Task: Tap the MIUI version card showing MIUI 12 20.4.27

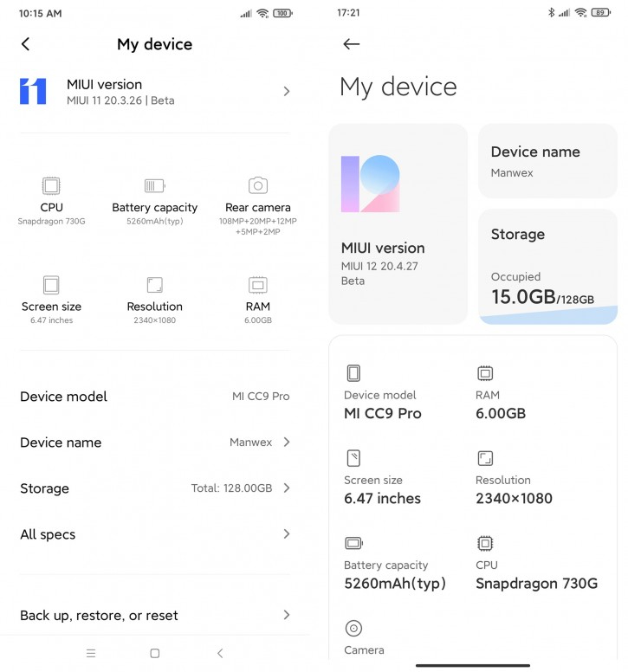Action: click(398, 223)
